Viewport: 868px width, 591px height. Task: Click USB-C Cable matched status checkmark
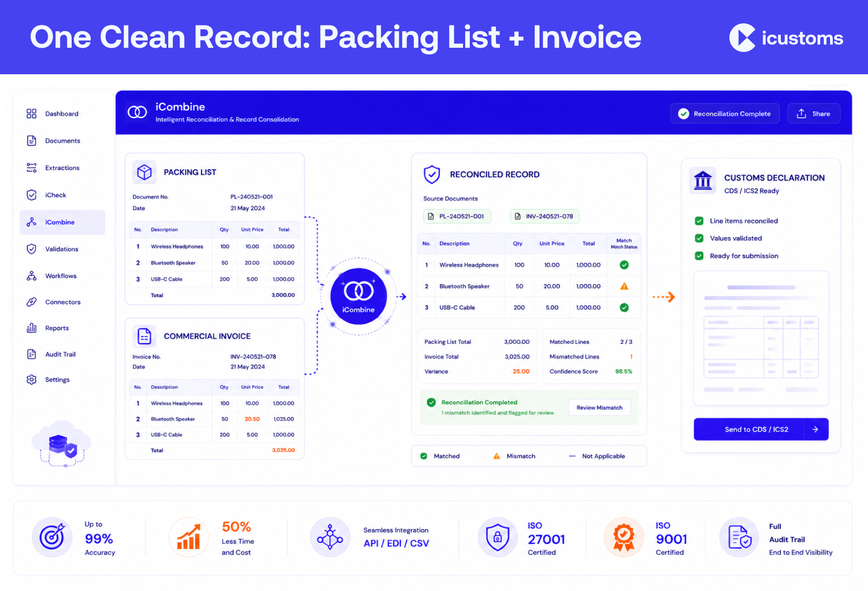coord(624,307)
